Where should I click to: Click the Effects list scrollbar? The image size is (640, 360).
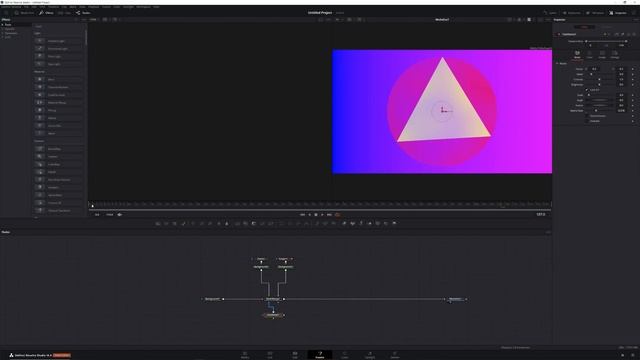[86, 38]
